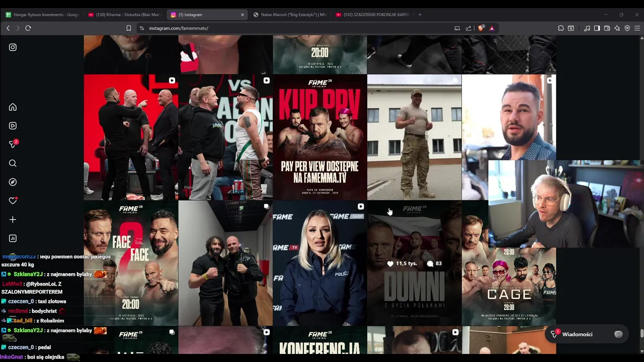The width and height of the screenshot is (644, 362).
Task: Open the Leo AI sparkle icon
Action: 617,28
